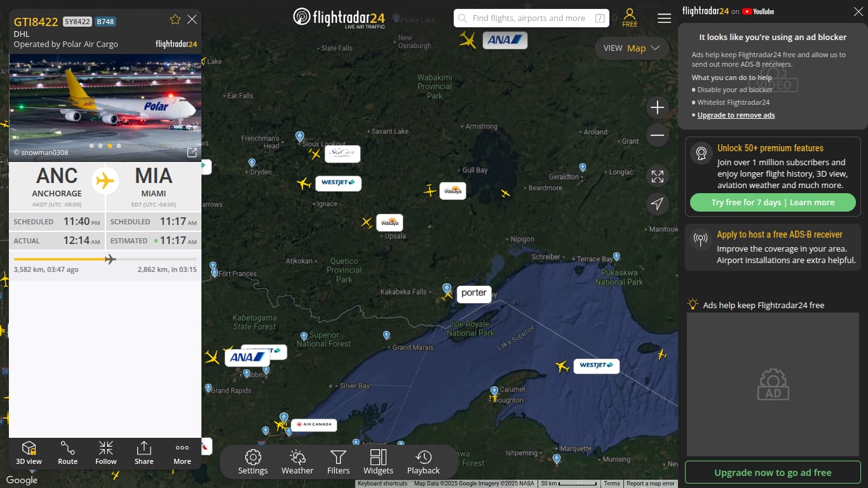Select the Porter aircraft near Thunder Bay
Image resolution: width=868 pixels, height=488 pixels.
pos(447,294)
